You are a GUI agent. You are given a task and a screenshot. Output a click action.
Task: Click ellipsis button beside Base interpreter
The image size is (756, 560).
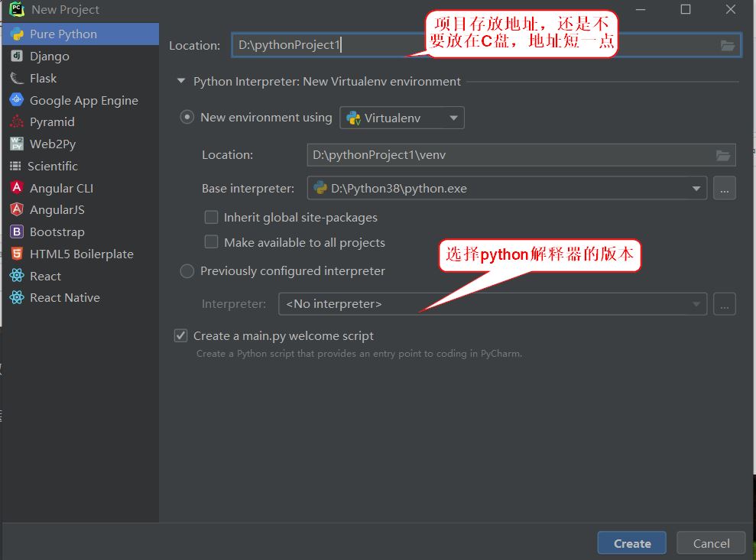(724, 188)
